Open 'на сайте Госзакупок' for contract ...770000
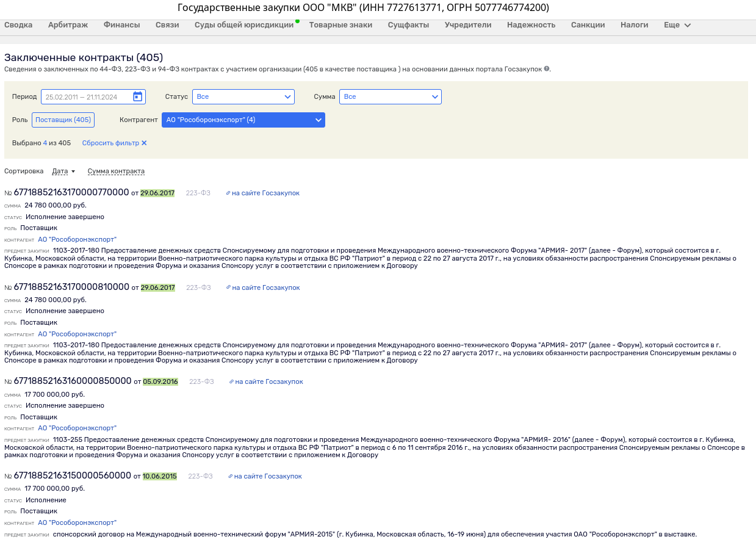 (265, 193)
